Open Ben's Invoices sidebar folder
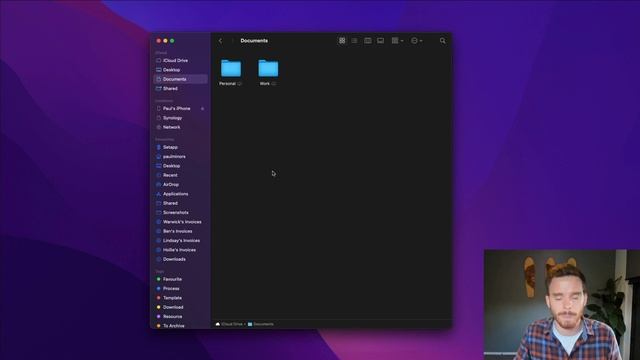 coord(180,231)
